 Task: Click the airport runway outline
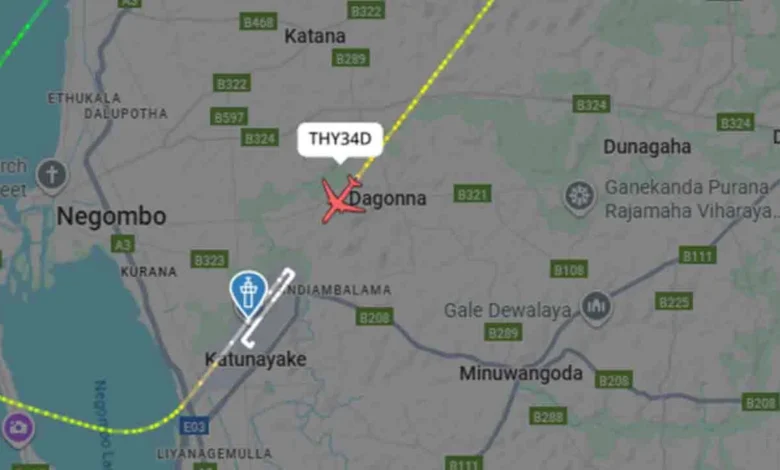(268, 308)
